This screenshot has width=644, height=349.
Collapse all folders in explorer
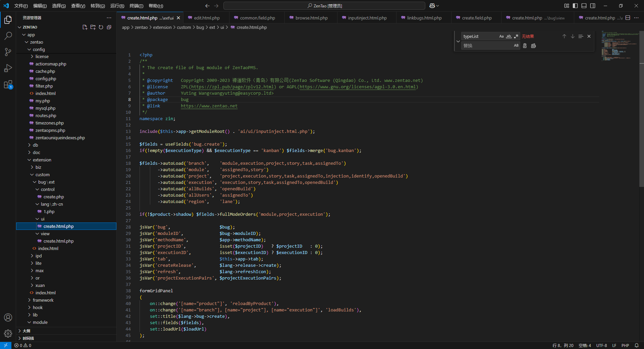[109, 27]
